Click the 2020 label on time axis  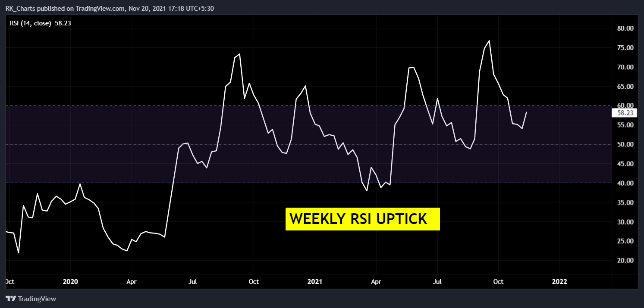[70, 282]
